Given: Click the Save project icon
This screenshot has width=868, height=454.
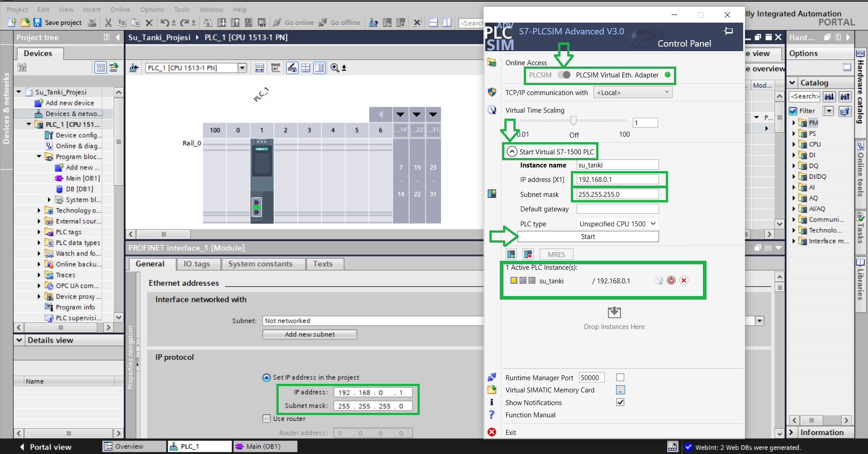Looking at the screenshot, I should point(38,23).
